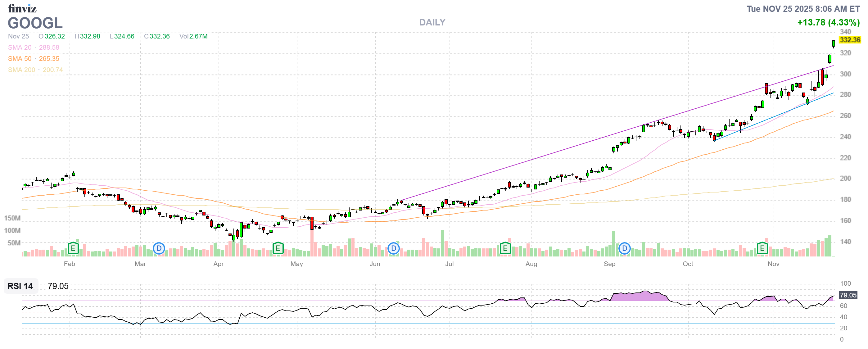The image size is (868, 349).
Task: Click the SMA 20 legend label
Action: (x=20, y=48)
